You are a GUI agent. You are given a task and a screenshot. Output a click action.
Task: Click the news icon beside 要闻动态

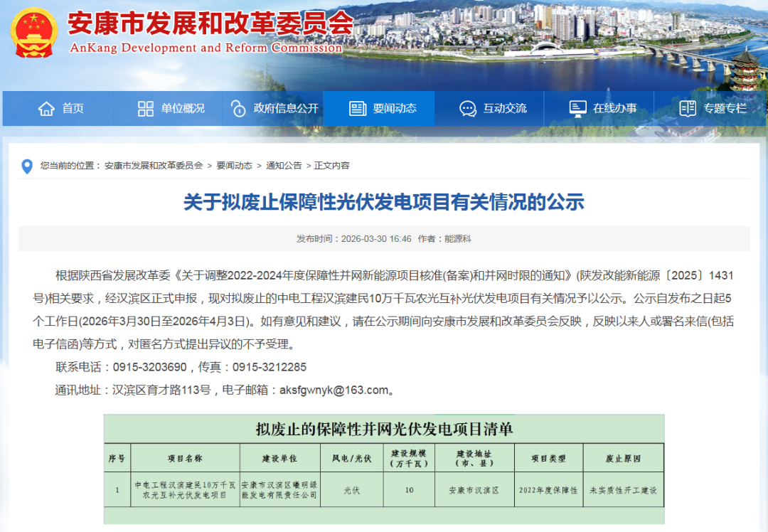coord(358,109)
